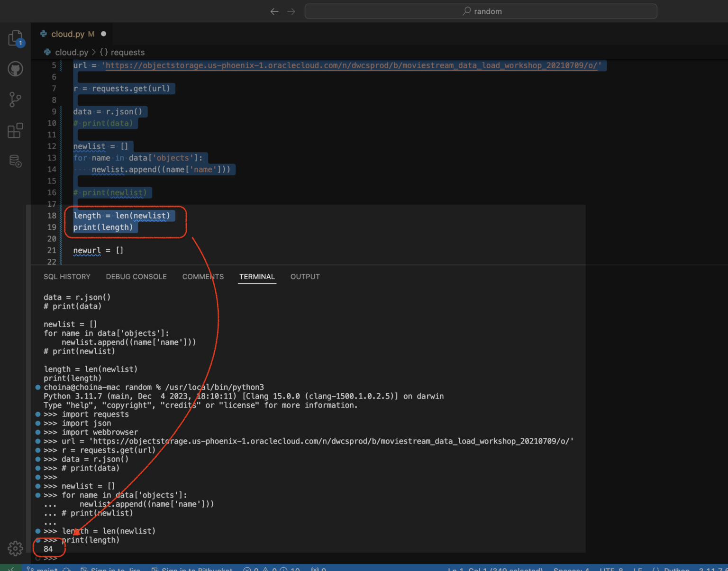Open the GitHub panel from the sidebar
Image resolution: width=728 pixels, height=571 pixels.
pos(15,68)
